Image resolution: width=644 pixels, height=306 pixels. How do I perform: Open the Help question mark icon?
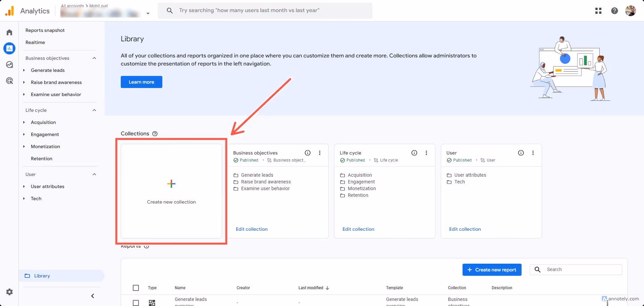click(614, 11)
